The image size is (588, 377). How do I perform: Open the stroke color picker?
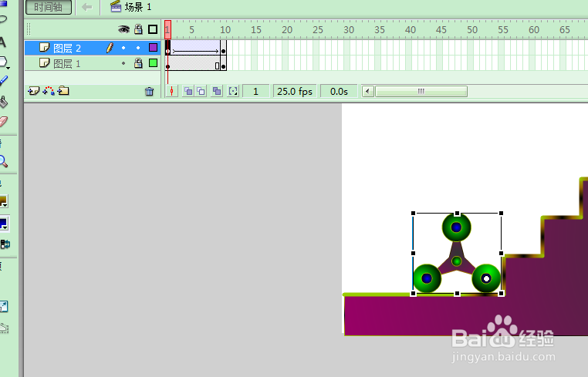click(x=4, y=201)
